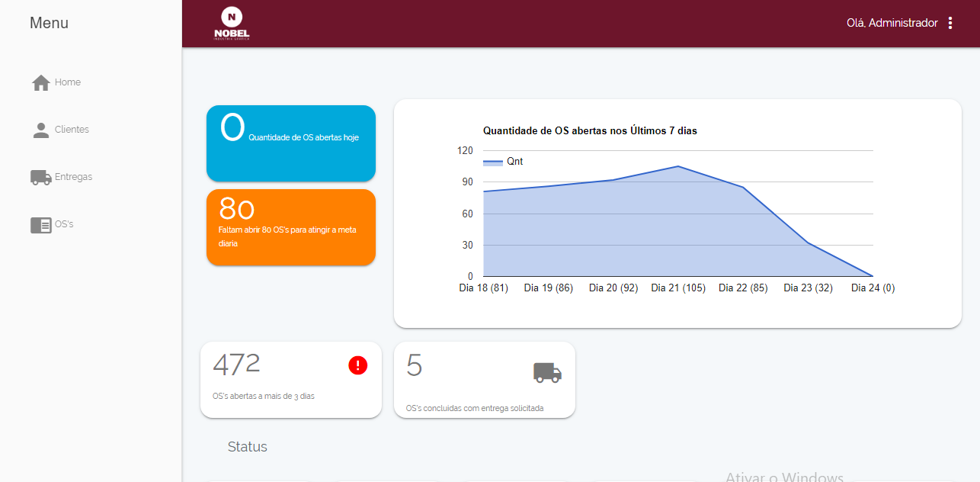Click the Clientes person icon
This screenshot has width=980, height=482.
coord(40,130)
